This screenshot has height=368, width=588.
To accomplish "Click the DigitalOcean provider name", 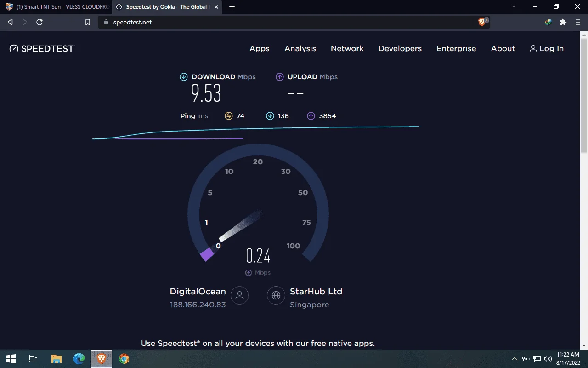I will coord(198,291).
